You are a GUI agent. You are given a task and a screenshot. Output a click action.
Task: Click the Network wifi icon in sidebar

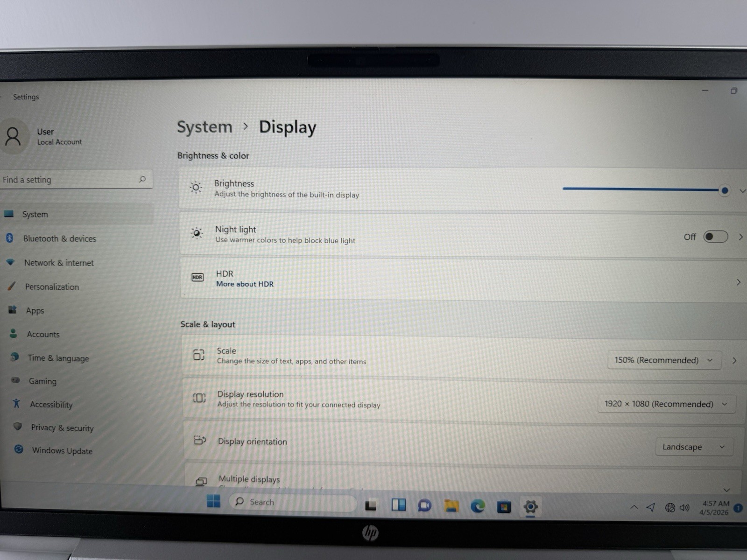[x=10, y=262]
